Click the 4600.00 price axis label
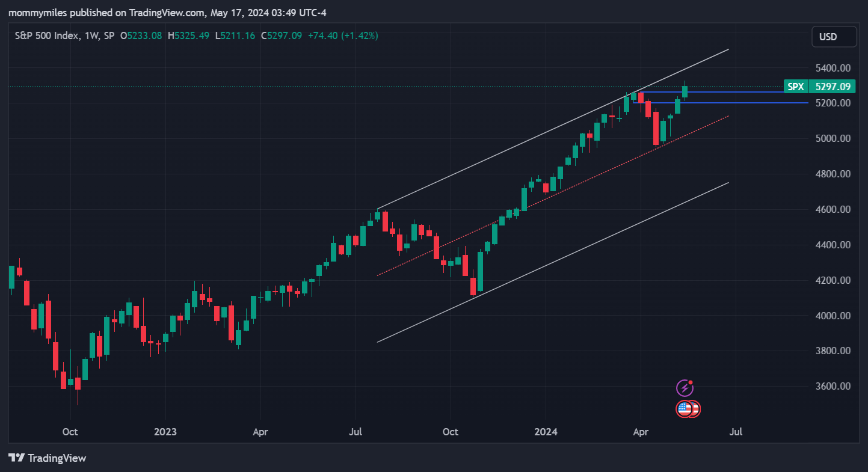Image resolution: width=868 pixels, height=472 pixels. (x=833, y=210)
